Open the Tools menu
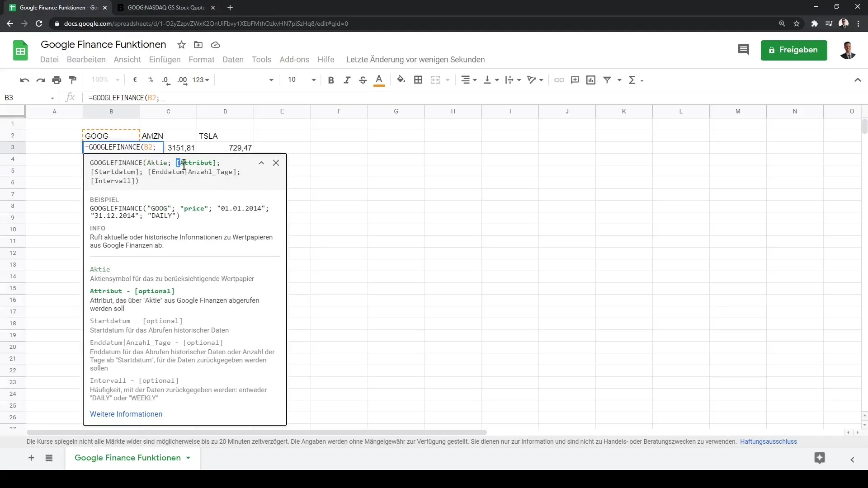The width and height of the screenshot is (868, 488). 261,60
